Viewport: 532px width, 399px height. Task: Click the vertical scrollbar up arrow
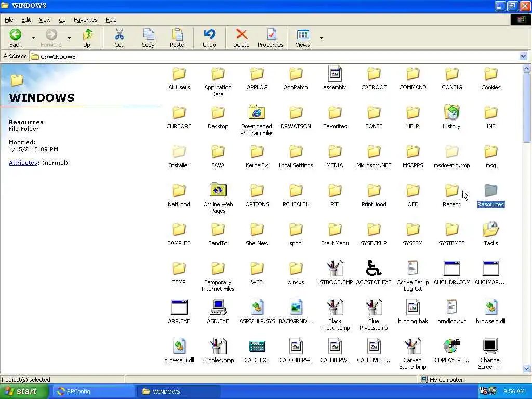pyautogui.click(x=527, y=68)
